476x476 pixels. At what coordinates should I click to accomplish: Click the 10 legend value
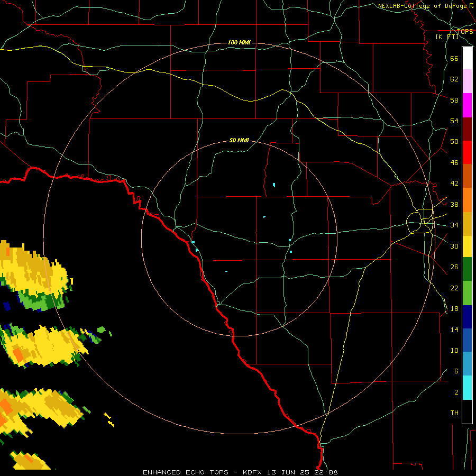pyautogui.click(x=454, y=350)
